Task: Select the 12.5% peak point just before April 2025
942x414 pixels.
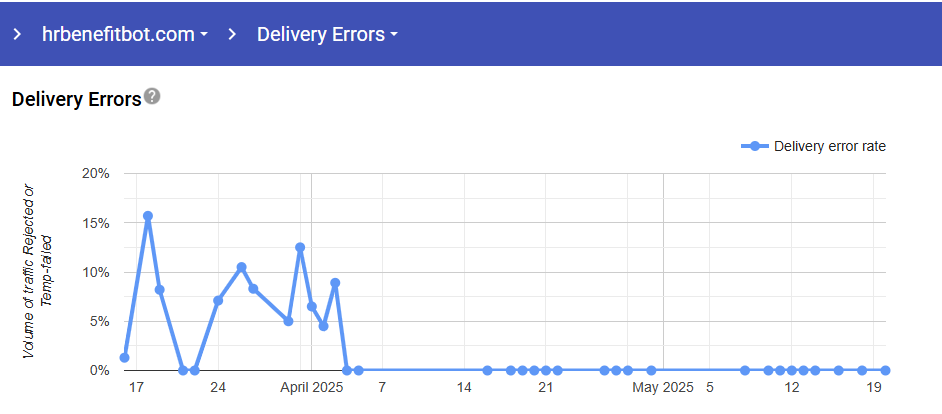Action: [x=300, y=247]
